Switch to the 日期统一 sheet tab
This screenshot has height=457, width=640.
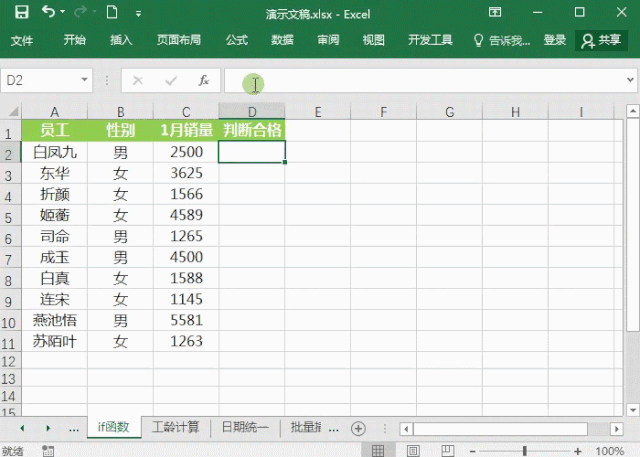tap(245, 427)
